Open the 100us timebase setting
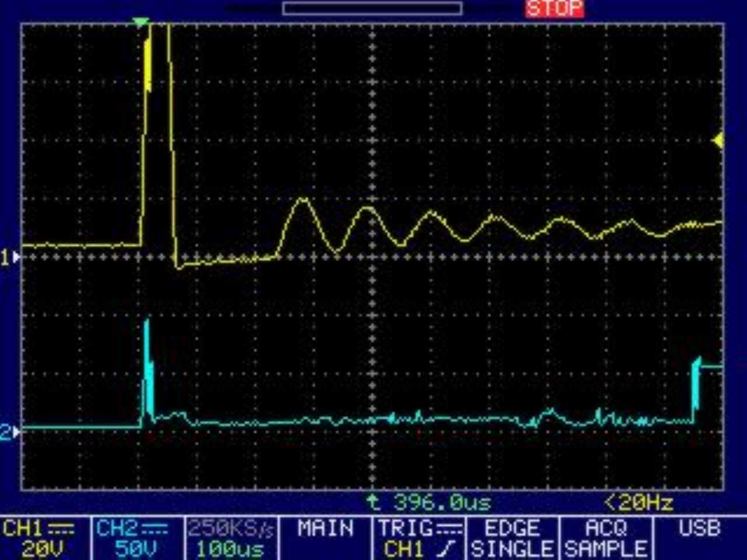Viewport: 747px width, 560px height. click(231, 549)
